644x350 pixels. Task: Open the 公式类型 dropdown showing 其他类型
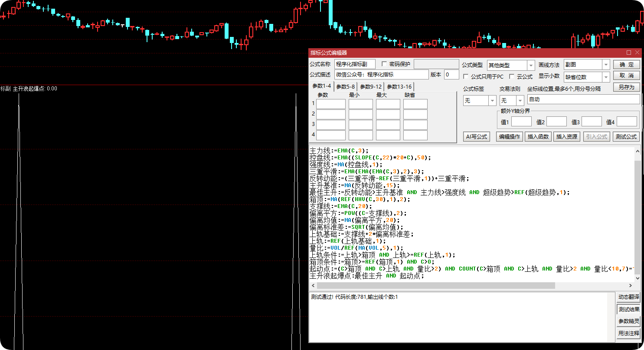(x=511, y=65)
